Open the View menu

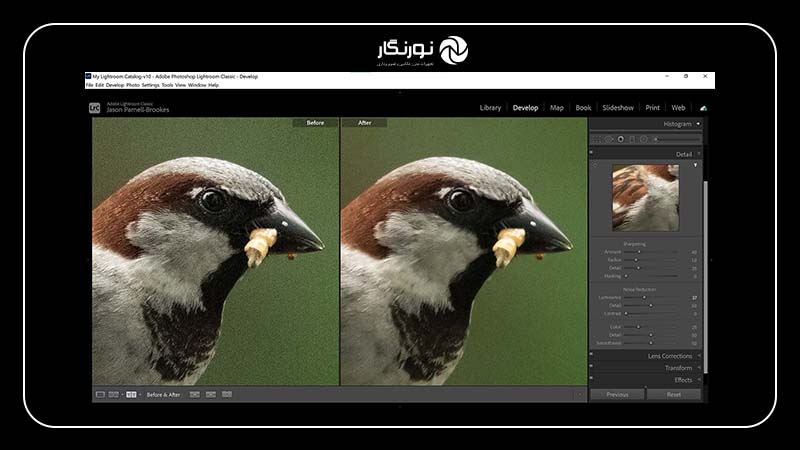pyautogui.click(x=181, y=85)
